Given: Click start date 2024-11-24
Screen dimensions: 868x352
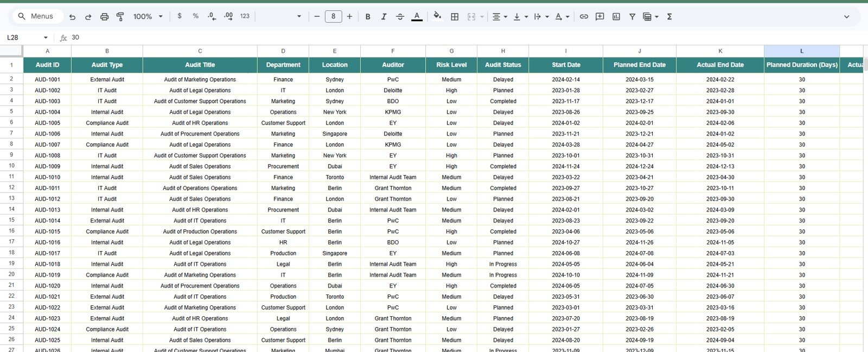Looking at the screenshot, I should coord(566,167).
